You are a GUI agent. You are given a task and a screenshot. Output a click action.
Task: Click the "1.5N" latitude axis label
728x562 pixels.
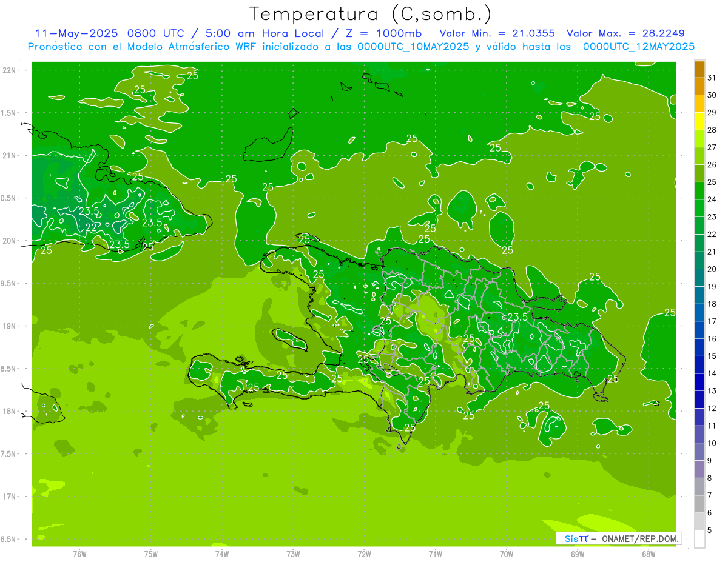8,113
